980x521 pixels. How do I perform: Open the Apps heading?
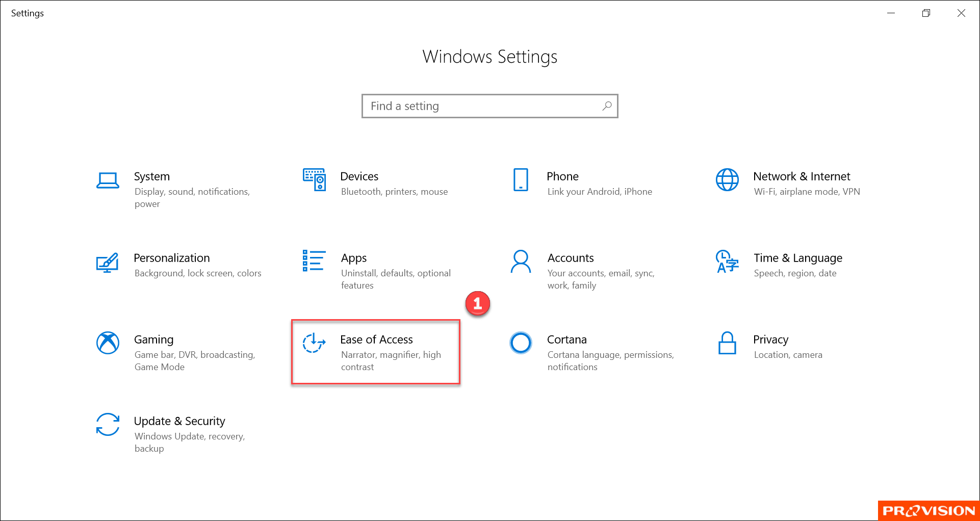click(x=354, y=258)
